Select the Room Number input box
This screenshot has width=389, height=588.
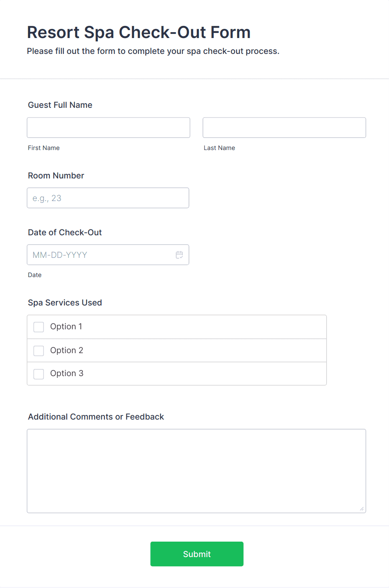(x=108, y=198)
